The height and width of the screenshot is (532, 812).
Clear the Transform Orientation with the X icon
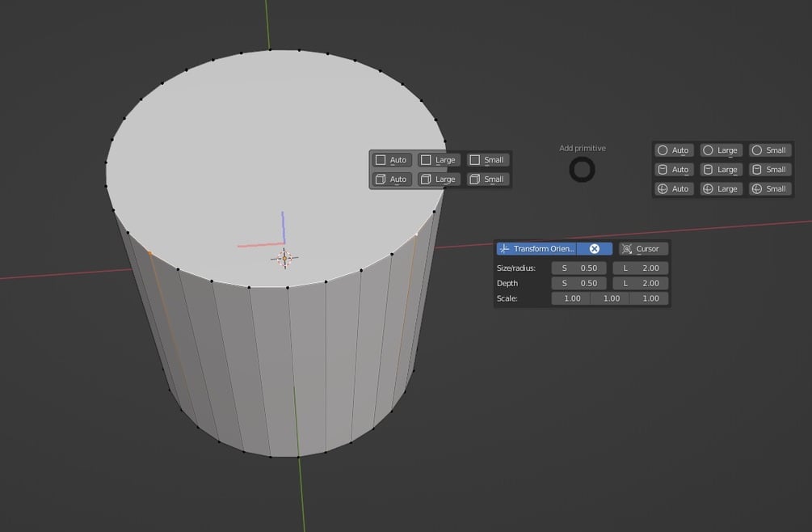click(595, 249)
